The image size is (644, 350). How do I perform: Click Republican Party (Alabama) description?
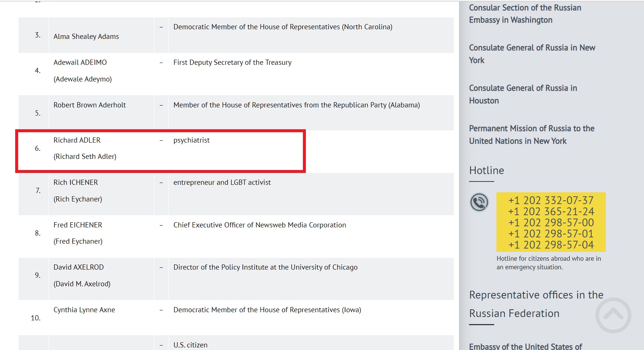[x=297, y=105]
